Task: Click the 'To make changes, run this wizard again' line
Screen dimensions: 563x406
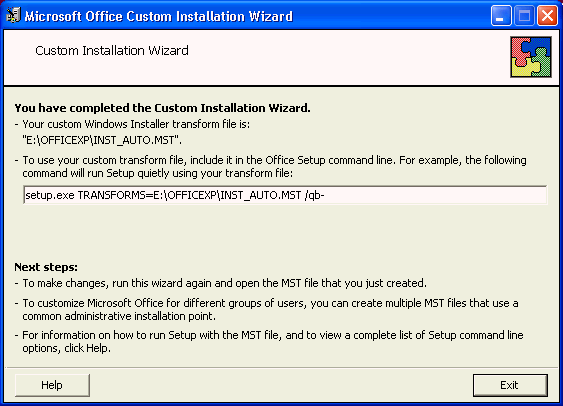Action: [x=224, y=283]
